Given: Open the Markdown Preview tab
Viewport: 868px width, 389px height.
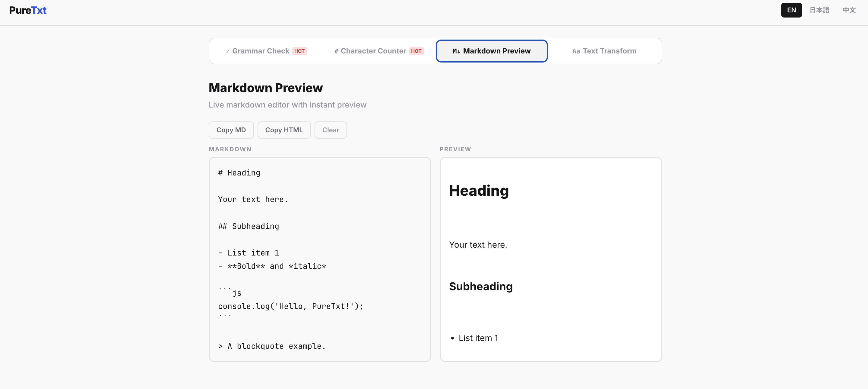Looking at the screenshot, I should (x=491, y=51).
